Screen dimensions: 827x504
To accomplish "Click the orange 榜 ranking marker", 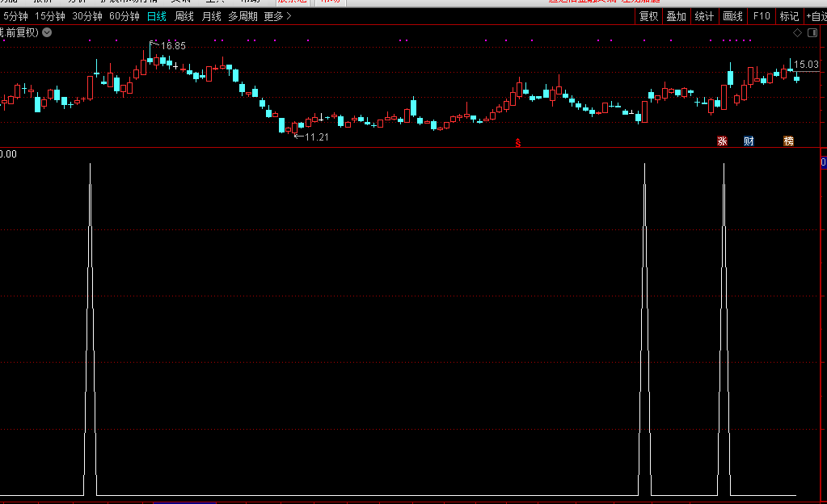I will click(x=788, y=141).
